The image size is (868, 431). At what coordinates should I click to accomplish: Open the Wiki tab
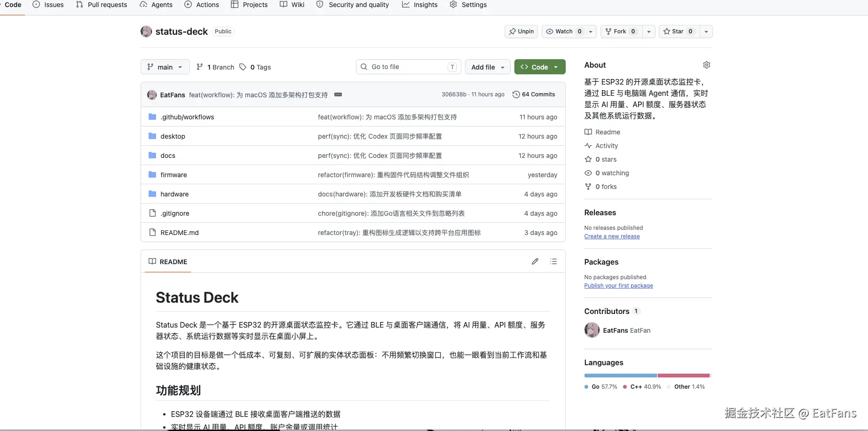coord(292,5)
